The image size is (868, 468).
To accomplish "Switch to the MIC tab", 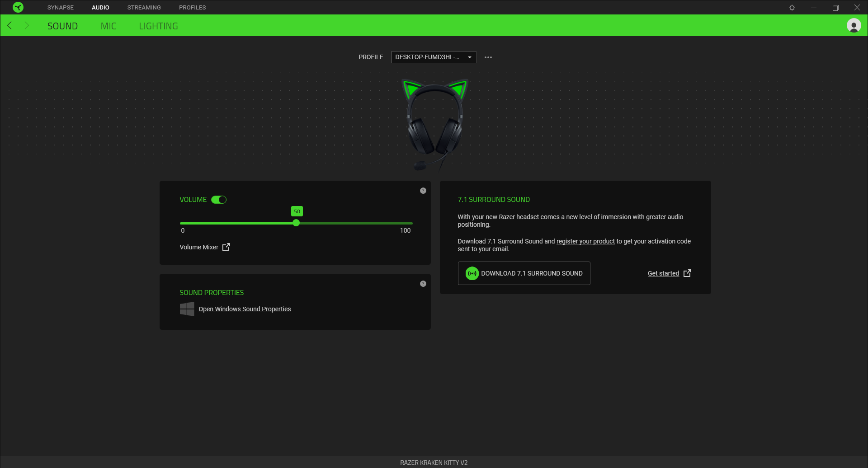I will tap(108, 26).
